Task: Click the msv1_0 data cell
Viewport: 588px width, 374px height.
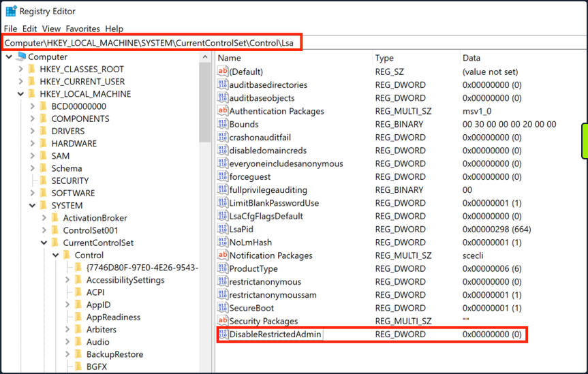Action: [477, 111]
